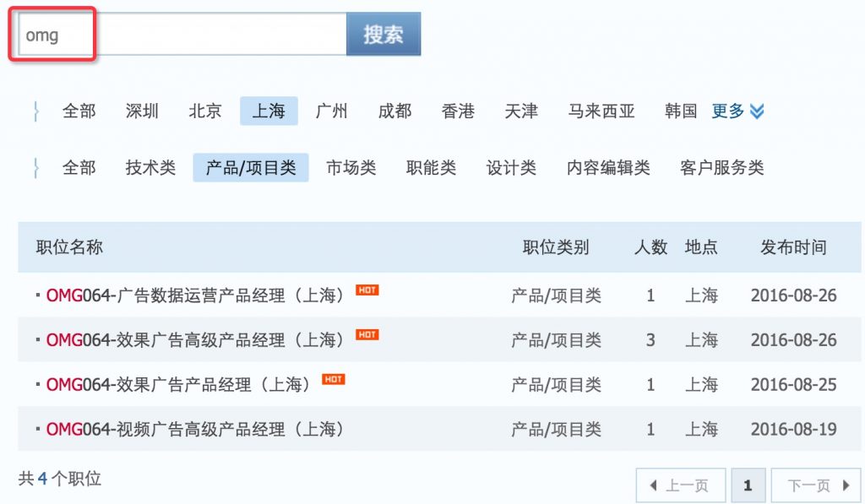The height and width of the screenshot is (504, 865).
Task: Filter by 技术类 job category
Action: (x=150, y=168)
